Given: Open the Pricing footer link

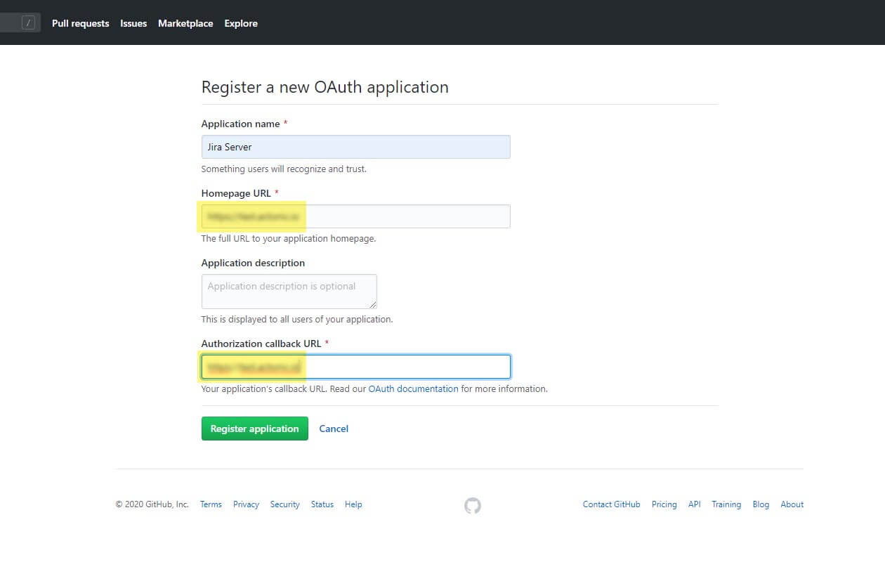Looking at the screenshot, I should [664, 504].
